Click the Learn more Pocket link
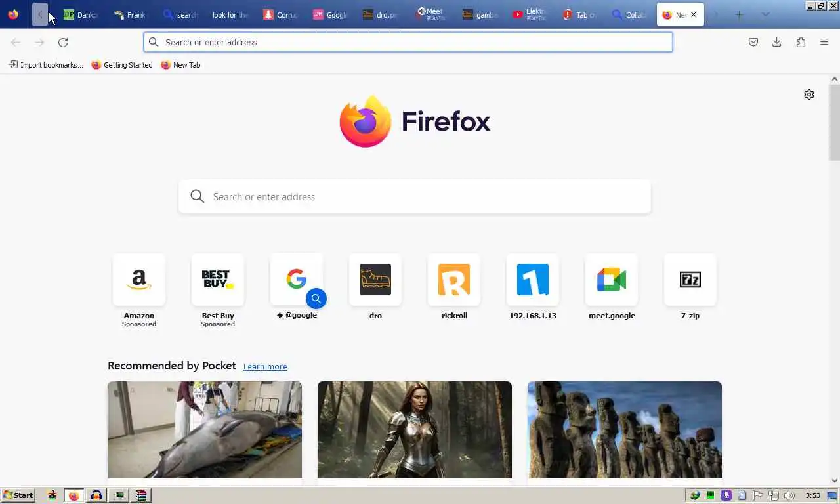 pyautogui.click(x=265, y=366)
